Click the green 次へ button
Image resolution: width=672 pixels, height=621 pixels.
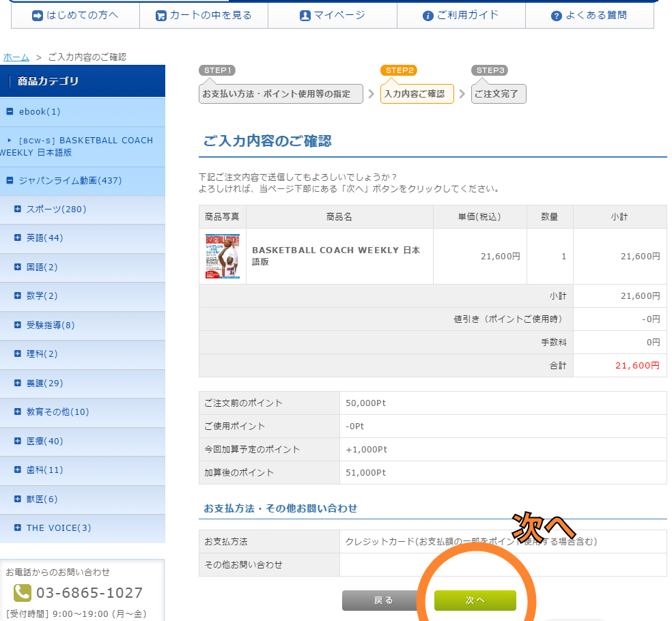(475, 600)
